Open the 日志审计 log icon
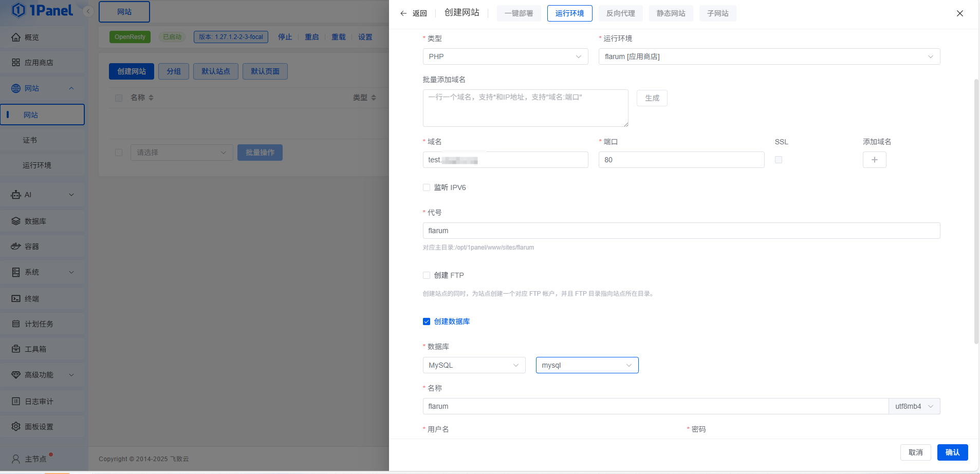The width and height of the screenshot is (980, 474). pyautogui.click(x=16, y=402)
